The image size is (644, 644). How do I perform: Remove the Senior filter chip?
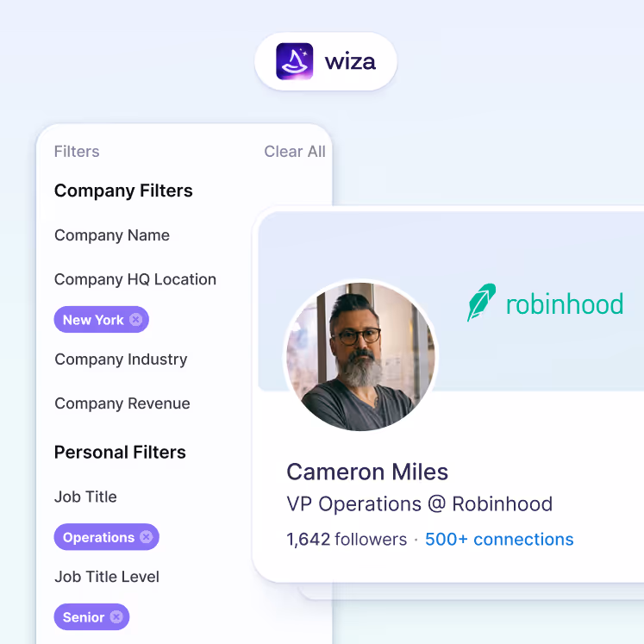click(x=116, y=617)
